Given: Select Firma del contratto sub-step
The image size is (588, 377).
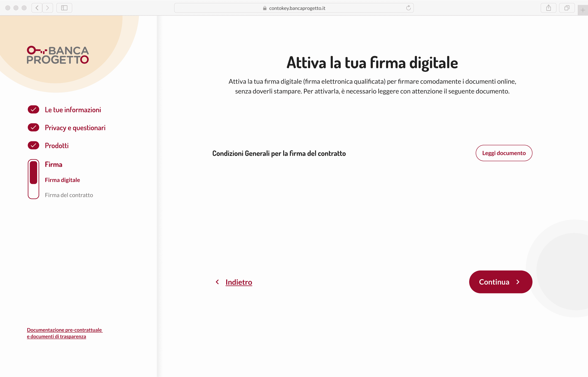Looking at the screenshot, I should coord(69,195).
